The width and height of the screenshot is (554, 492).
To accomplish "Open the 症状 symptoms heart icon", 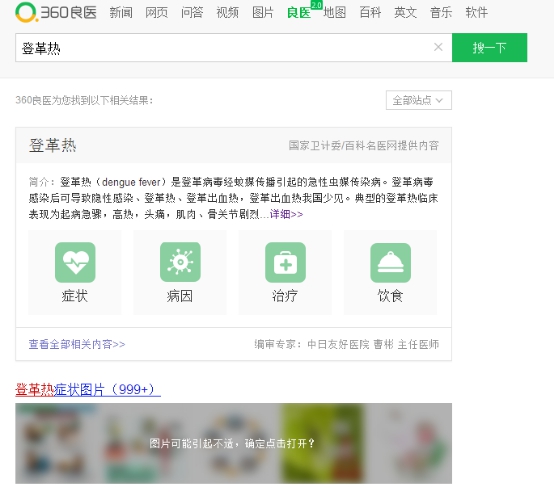I will pyautogui.click(x=75, y=262).
